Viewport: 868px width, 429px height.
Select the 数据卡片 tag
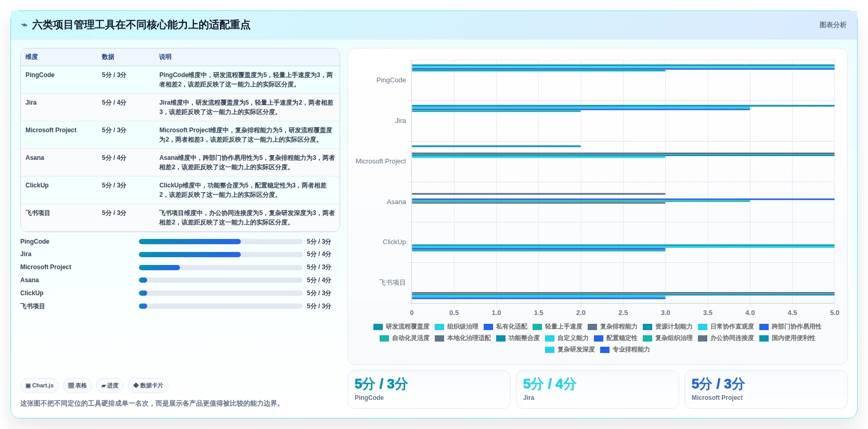pos(148,386)
